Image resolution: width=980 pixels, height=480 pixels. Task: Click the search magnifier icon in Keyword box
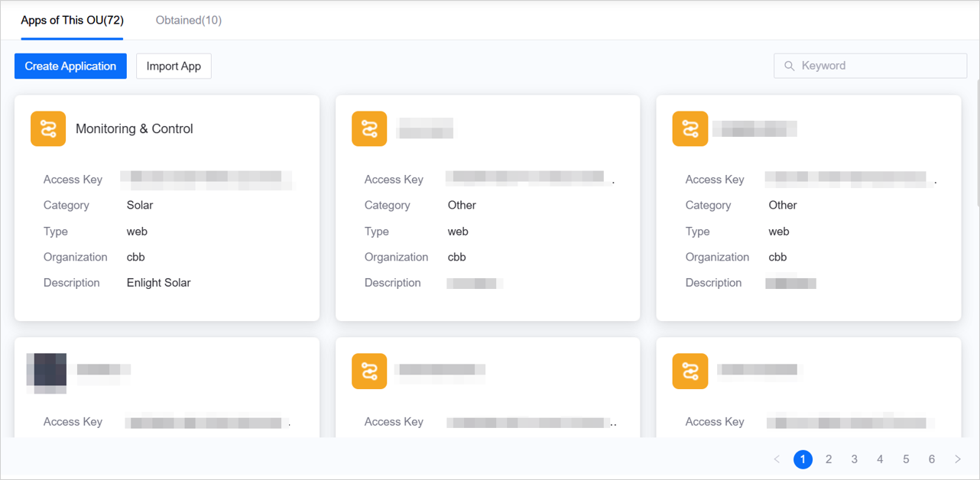pyautogui.click(x=790, y=66)
